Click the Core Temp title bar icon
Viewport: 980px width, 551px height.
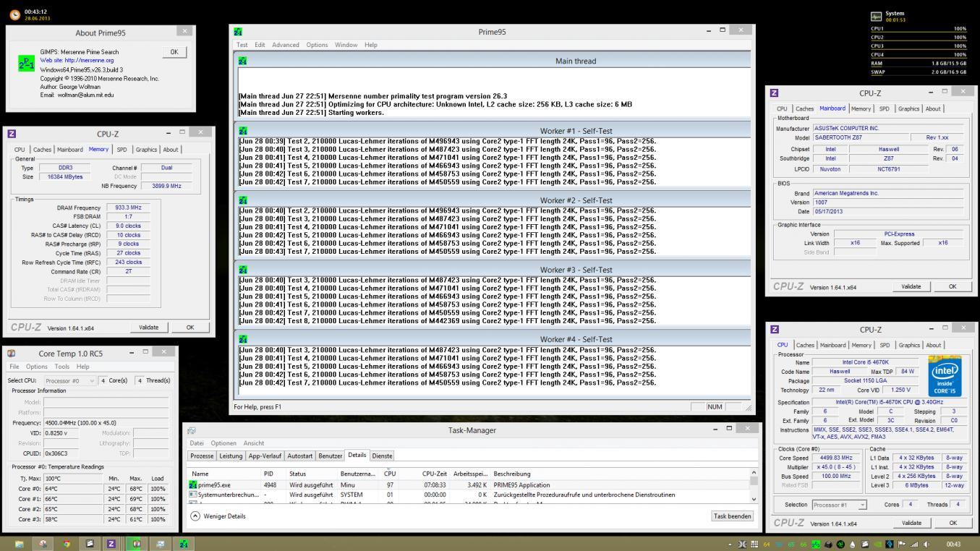pos(12,354)
